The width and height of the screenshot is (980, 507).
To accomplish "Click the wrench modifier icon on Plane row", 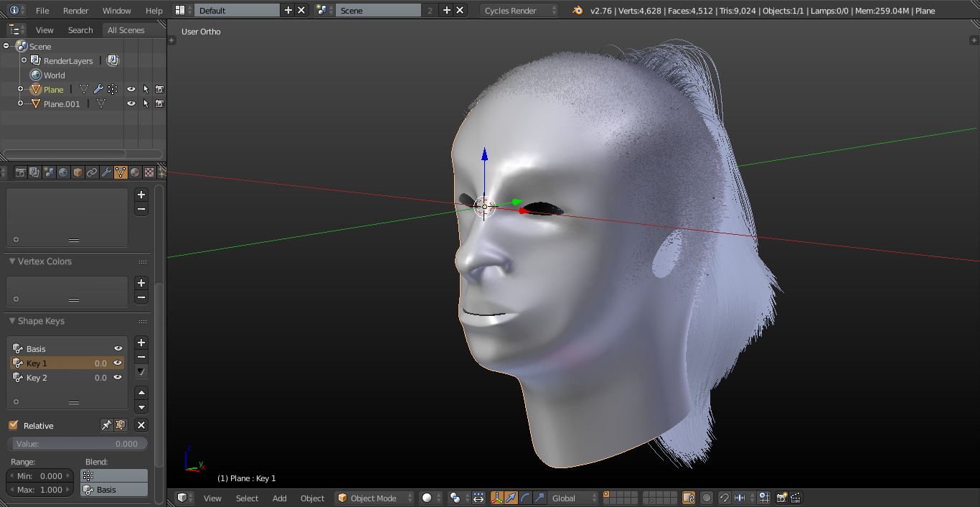I will coord(98,90).
